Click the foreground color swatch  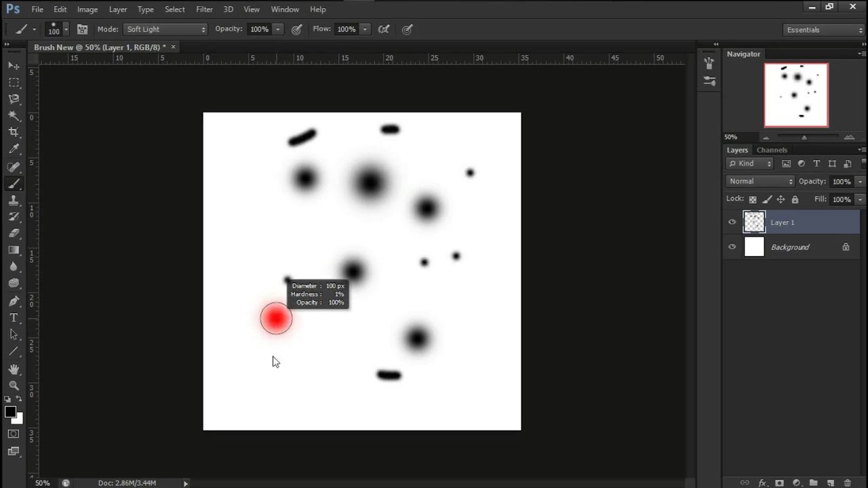pos(10,412)
